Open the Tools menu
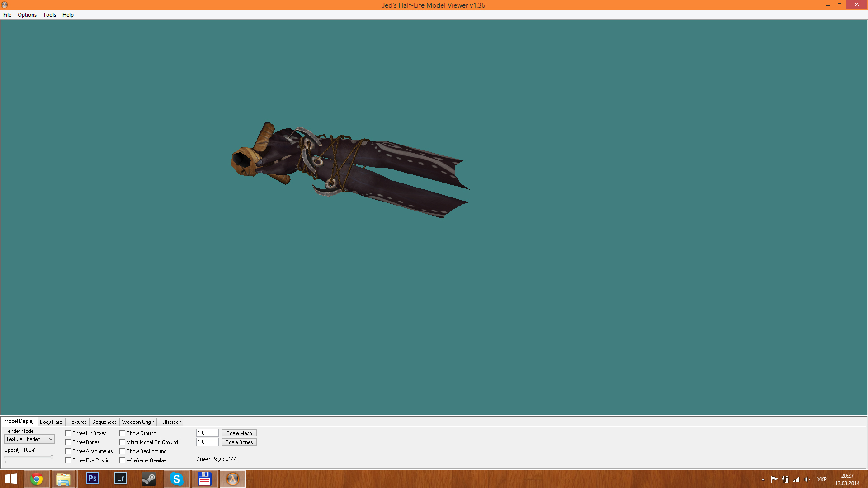The width and height of the screenshot is (868, 488). click(x=49, y=15)
